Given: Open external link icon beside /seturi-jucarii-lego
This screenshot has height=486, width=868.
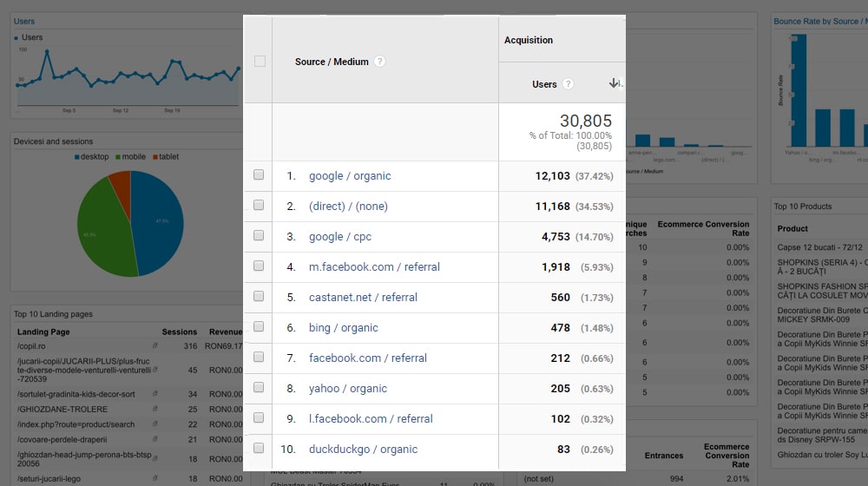Looking at the screenshot, I should pyautogui.click(x=155, y=477).
